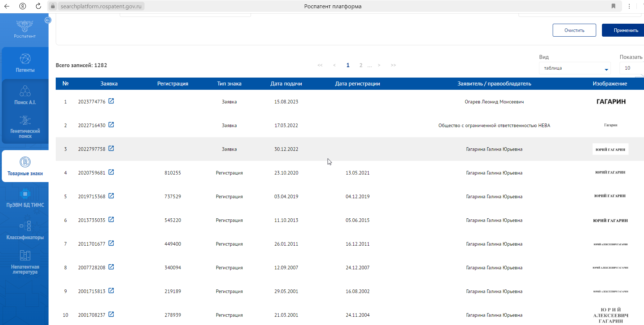644x325 pixels.
Task: Open the Поиск A.I. section
Action: 25,95
